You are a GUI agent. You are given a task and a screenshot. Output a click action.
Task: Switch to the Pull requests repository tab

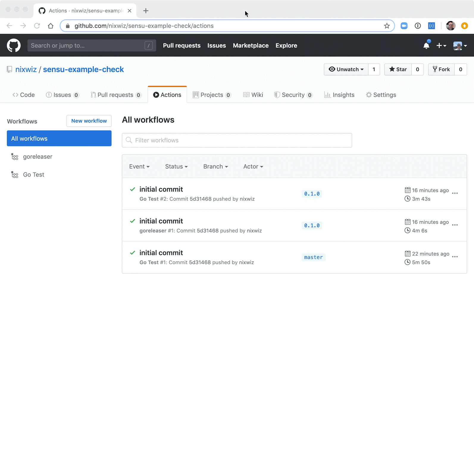click(x=116, y=95)
